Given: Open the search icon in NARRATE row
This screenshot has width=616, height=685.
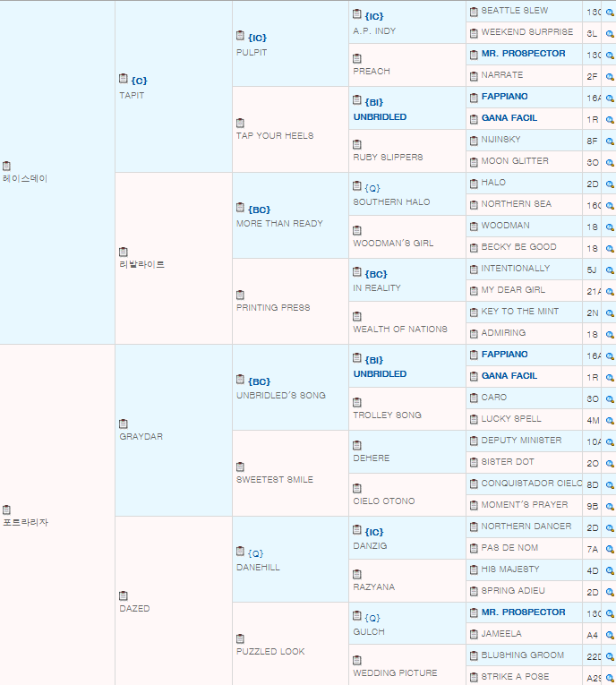Looking at the screenshot, I should click(610, 76).
